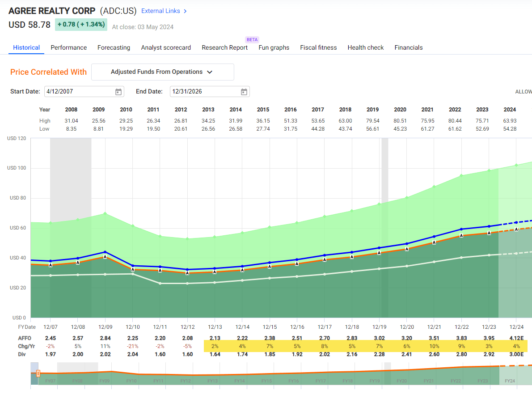This screenshot has width=532, height=395.
Task: Click the 'A' marker at 12/09 on orange line
Action: (105, 257)
